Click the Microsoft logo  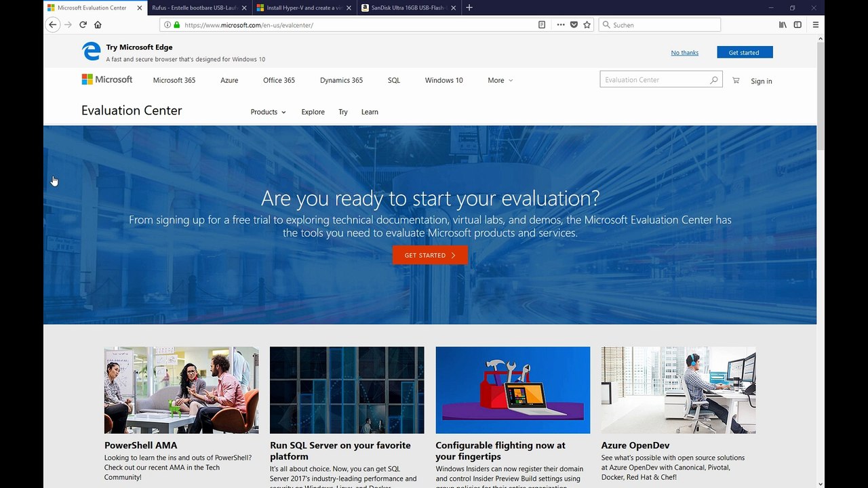[107, 79]
